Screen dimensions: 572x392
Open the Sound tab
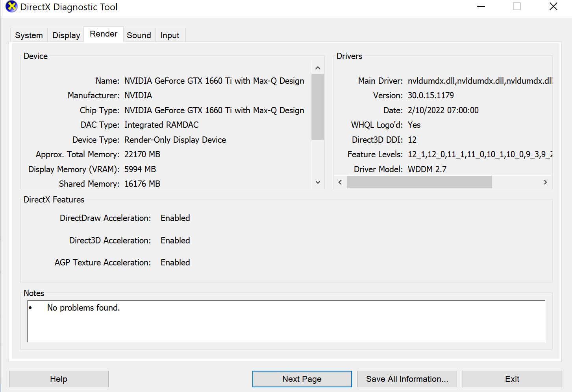(x=139, y=35)
